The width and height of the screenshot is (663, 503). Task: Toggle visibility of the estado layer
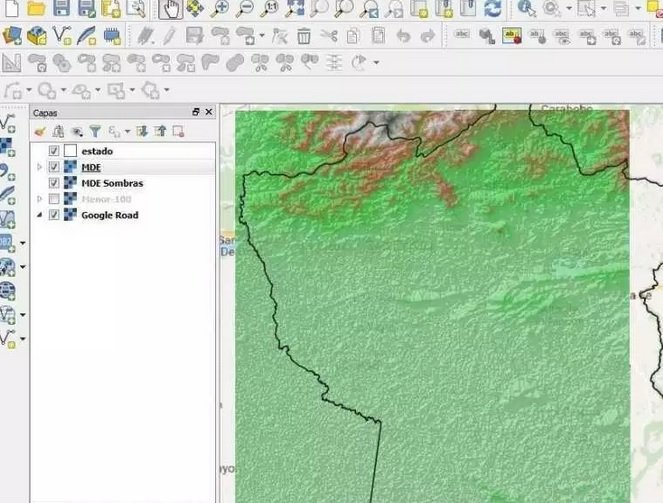54,151
